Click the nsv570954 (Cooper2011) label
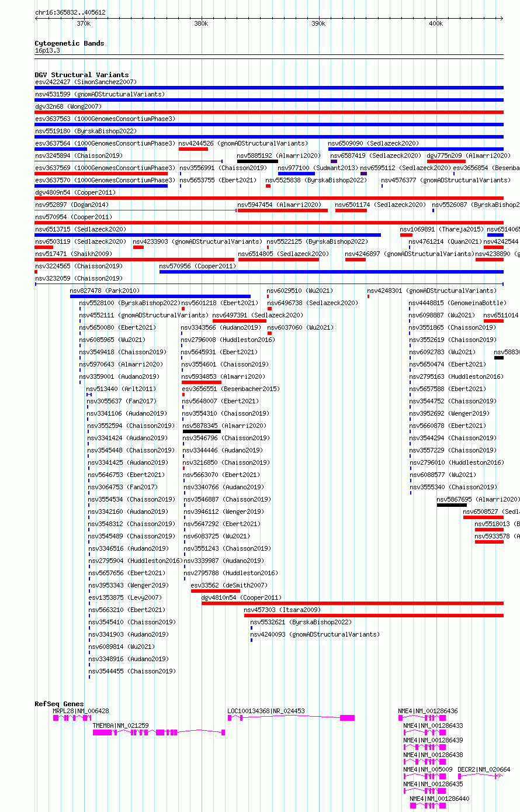 coord(74,217)
